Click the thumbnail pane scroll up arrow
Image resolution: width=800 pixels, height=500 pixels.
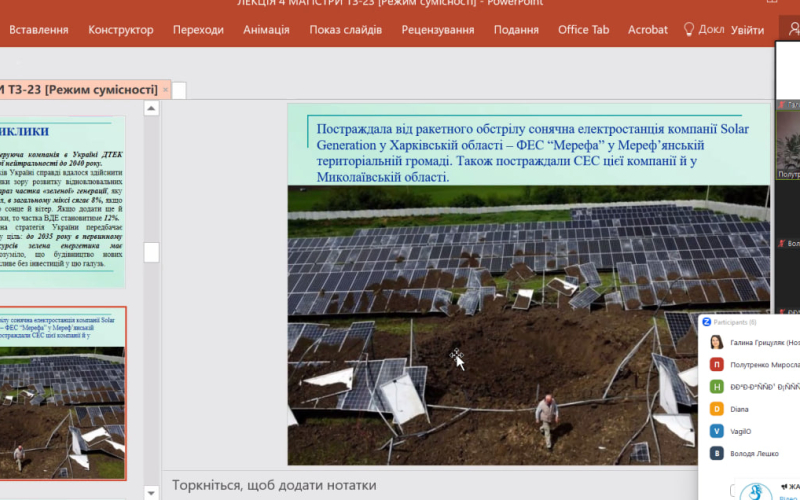pos(151,108)
